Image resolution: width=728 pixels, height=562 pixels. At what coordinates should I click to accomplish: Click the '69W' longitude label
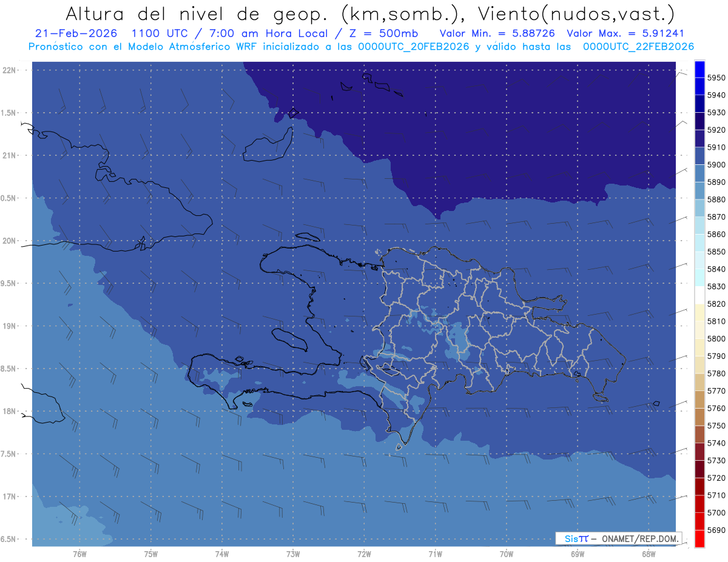[578, 554]
